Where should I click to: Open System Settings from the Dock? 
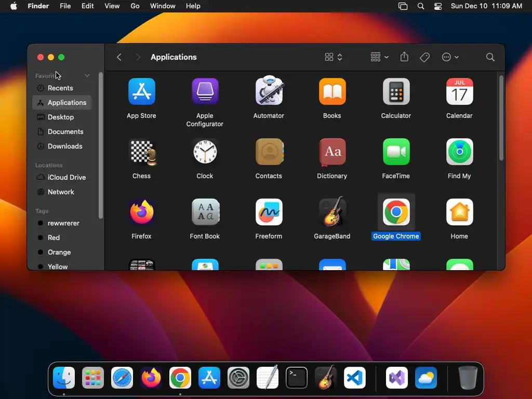pos(238,378)
